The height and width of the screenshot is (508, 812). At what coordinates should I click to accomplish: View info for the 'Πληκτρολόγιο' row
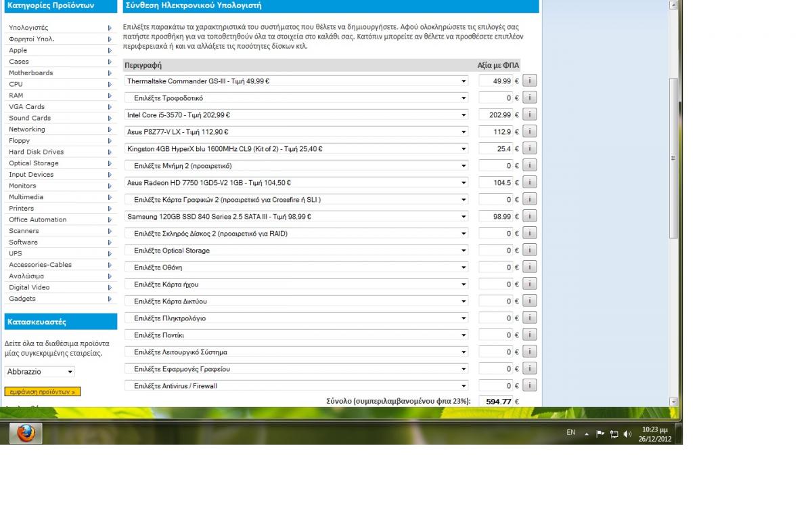pyautogui.click(x=530, y=318)
